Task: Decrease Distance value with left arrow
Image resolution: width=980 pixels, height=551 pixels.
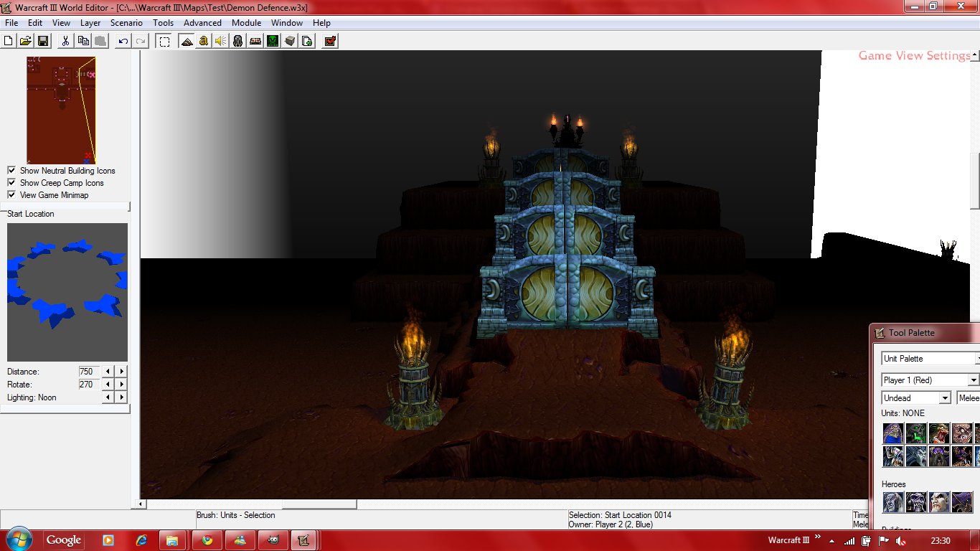Action: coord(108,372)
